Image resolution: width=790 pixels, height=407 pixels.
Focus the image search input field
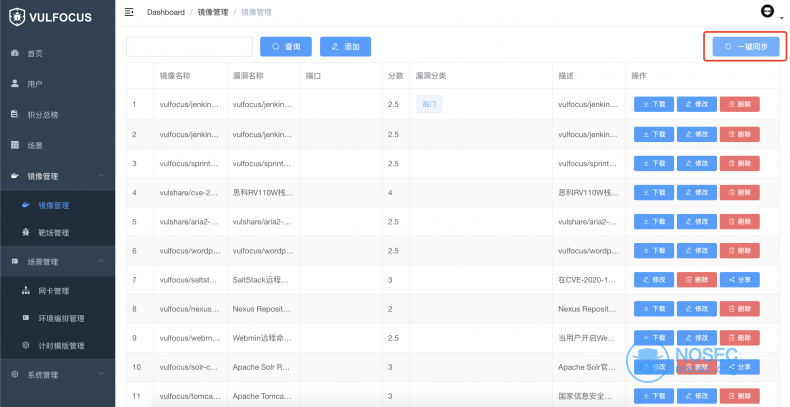[x=189, y=47]
